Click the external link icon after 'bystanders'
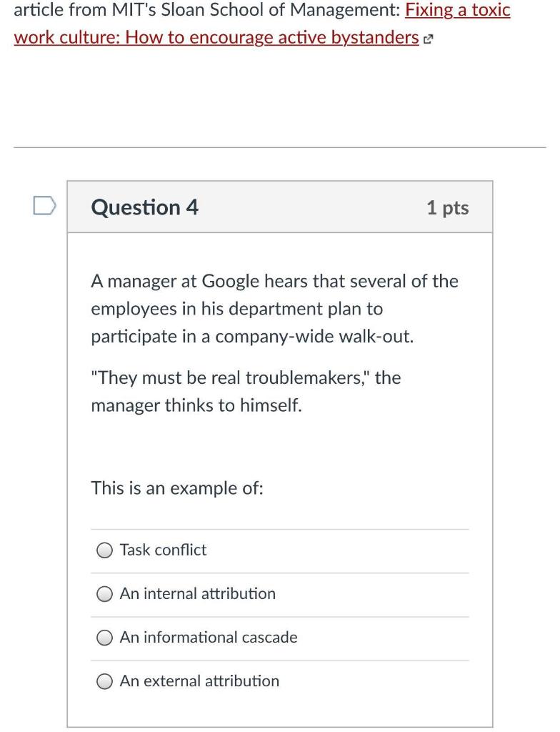The height and width of the screenshot is (732, 560). [x=429, y=39]
